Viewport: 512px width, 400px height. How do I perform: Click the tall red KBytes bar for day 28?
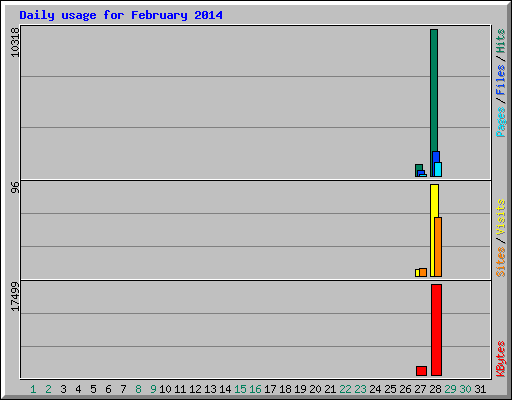click(x=436, y=330)
